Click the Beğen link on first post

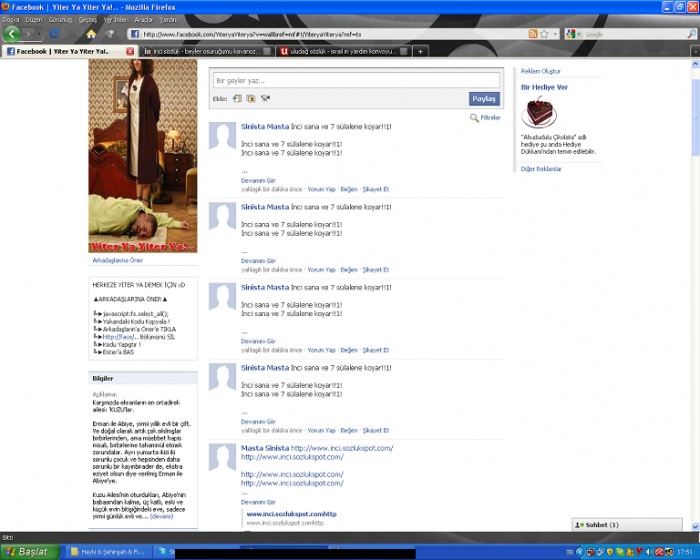coord(349,188)
